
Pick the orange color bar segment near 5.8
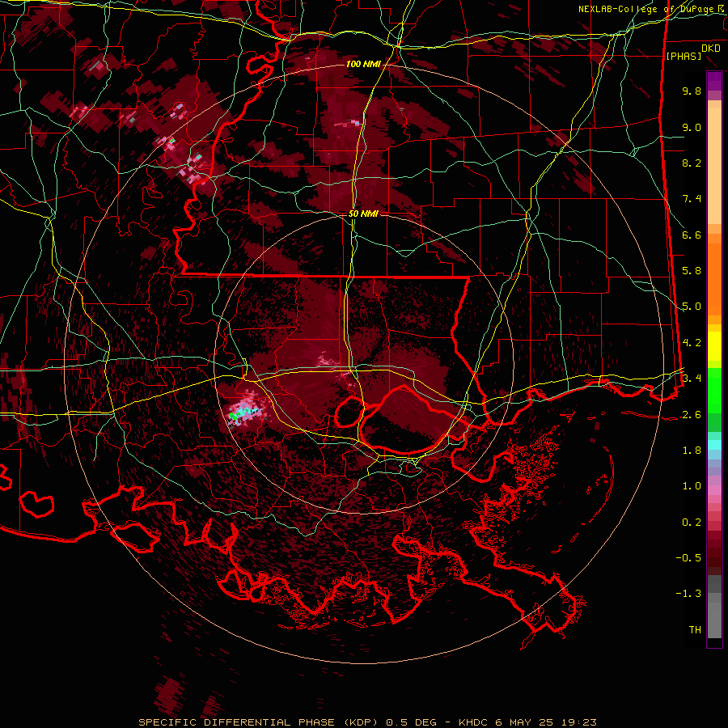tap(714, 280)
